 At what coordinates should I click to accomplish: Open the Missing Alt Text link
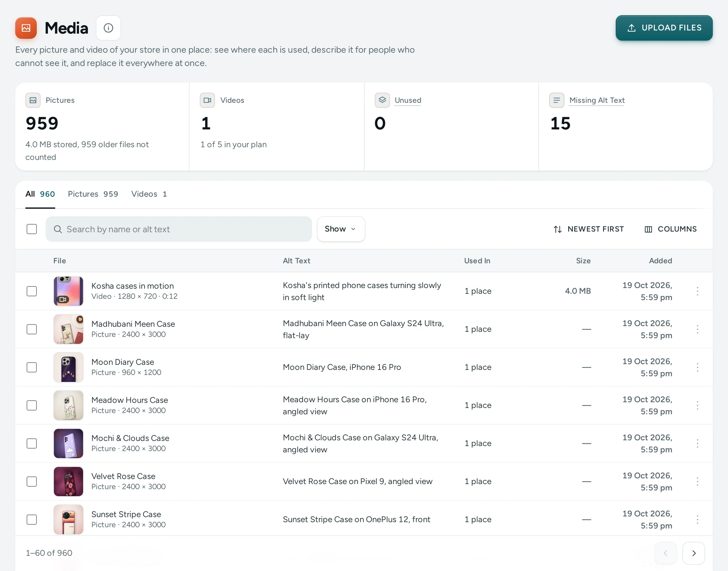click(597, 100)
